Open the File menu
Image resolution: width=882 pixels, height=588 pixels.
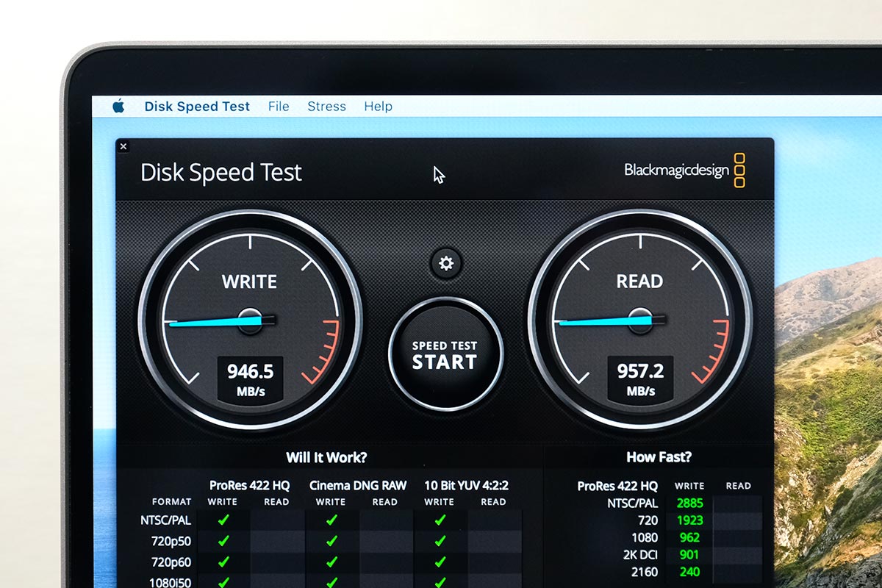click(279, 107)
